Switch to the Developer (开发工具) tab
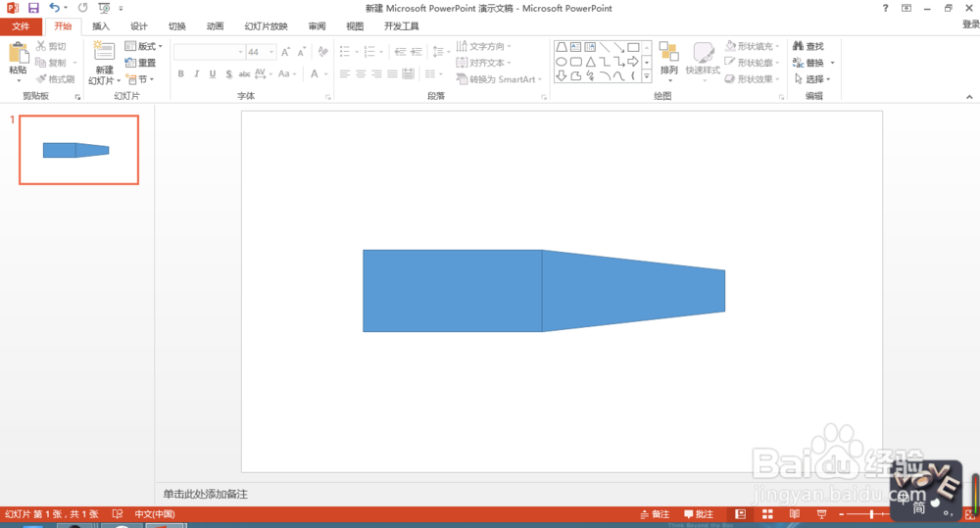The width and height of the screenshot is (980, 528). [x=401, y=26]
